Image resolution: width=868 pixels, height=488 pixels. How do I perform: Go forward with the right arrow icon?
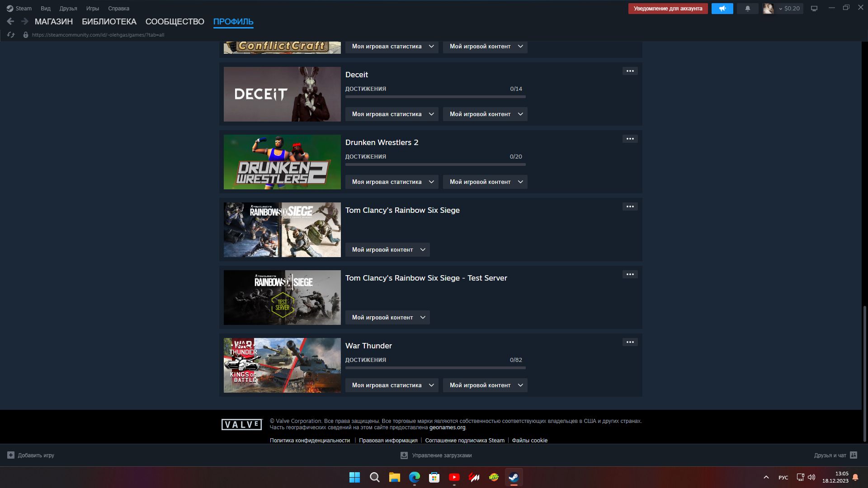25,21
